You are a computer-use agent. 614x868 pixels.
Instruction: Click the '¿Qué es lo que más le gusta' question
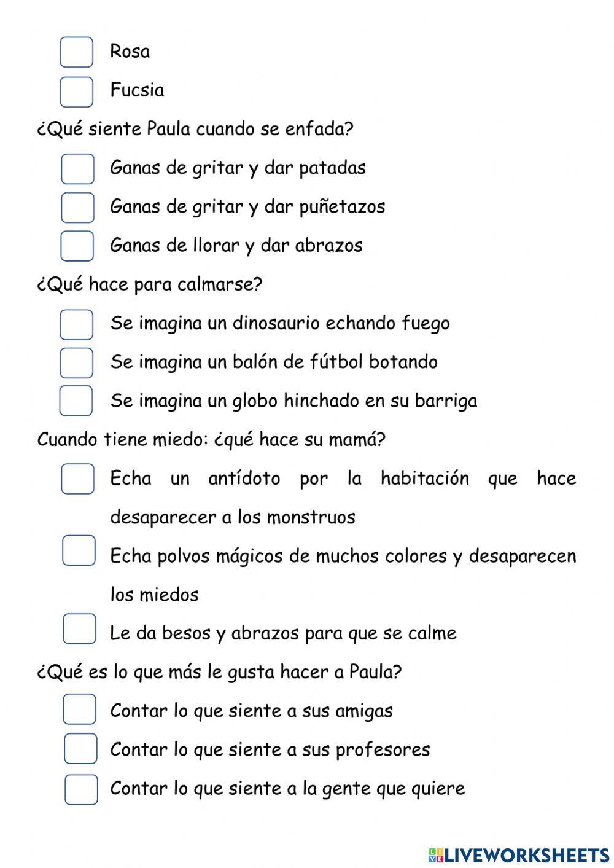(x=219, y=672)
